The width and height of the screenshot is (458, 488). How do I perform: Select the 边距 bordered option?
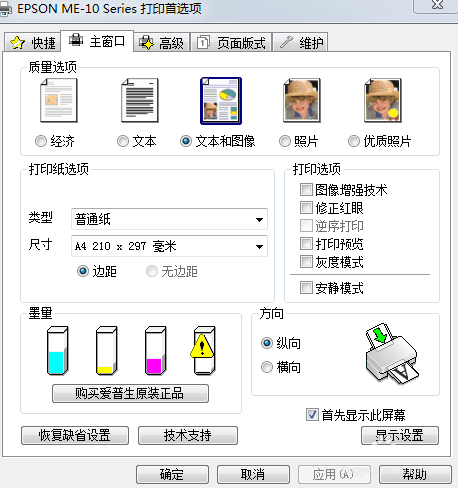pos(83,271)
